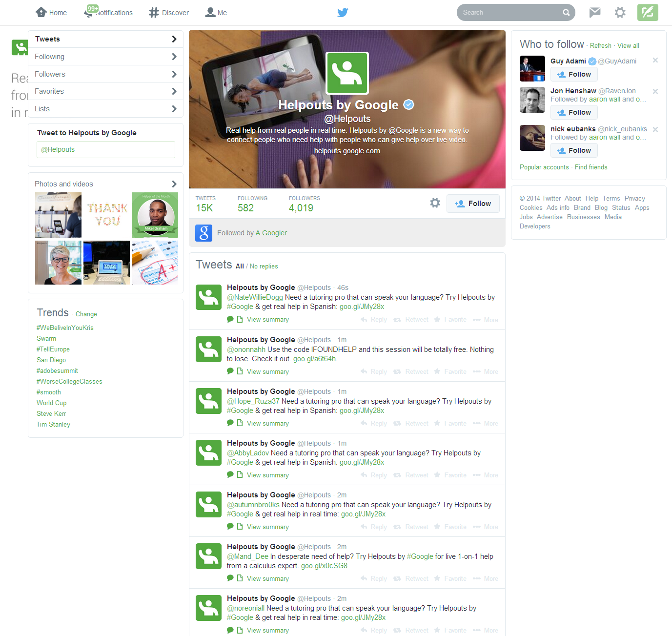This screenshot has height=636, width=672.
Task: Reply to the @ononnahh tweet
Action: (374, 372)
